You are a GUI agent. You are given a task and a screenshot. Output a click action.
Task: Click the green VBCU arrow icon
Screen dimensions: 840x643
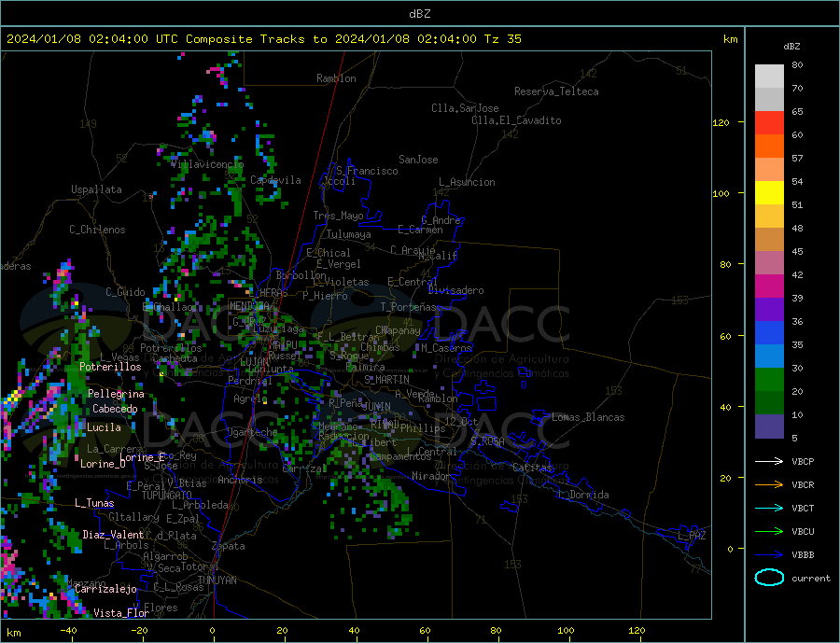pyautogui.click(x=769, y=531)
